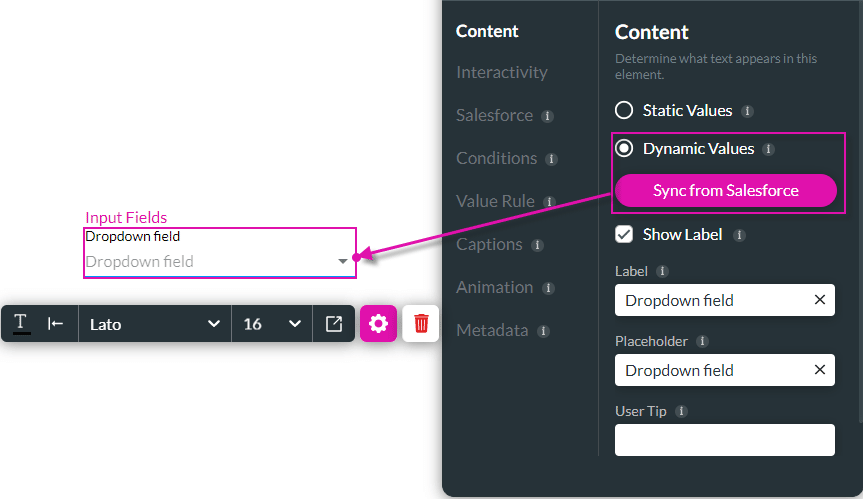Clear the Placeholder field with X icon
Screen dimensions: 863x499
820,370
